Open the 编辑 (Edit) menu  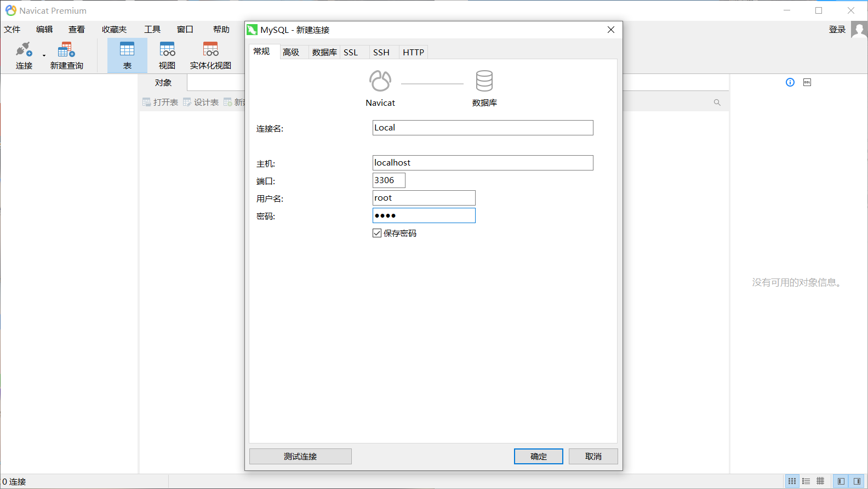(44, 30)
